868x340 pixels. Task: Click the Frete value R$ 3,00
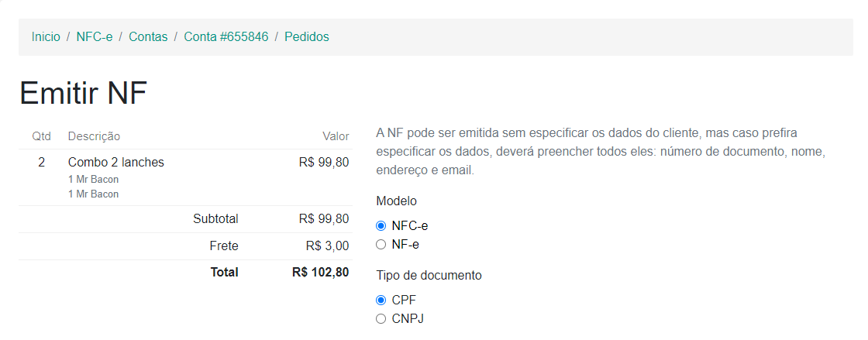(327, 246)
